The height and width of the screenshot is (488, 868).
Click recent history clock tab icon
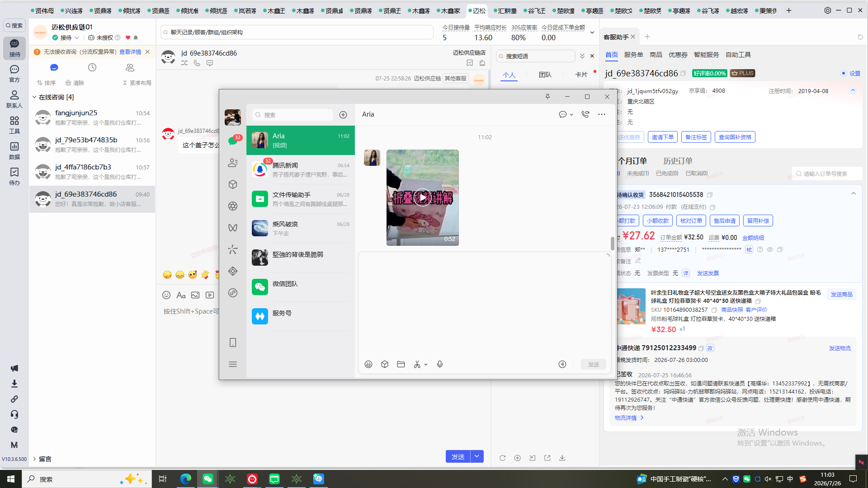pos(92,67)
